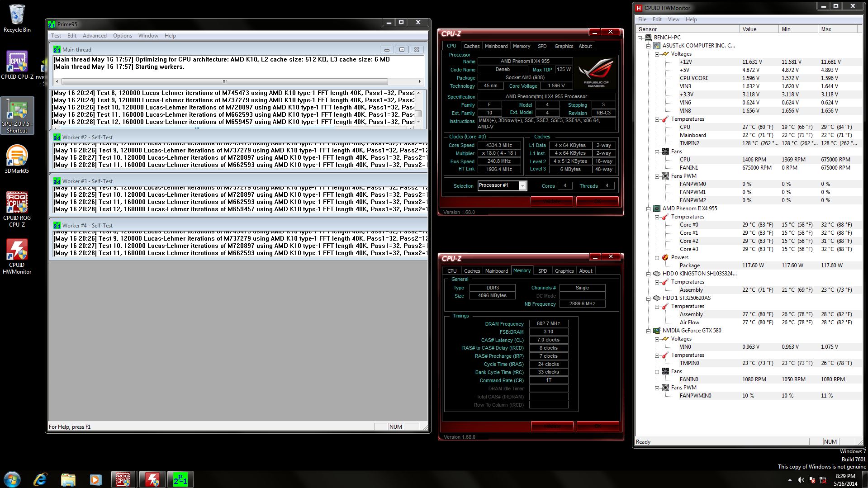Click the Action Center flag tray icon
Viewport: 868px width, 488px height.
[x=812, y=480]
